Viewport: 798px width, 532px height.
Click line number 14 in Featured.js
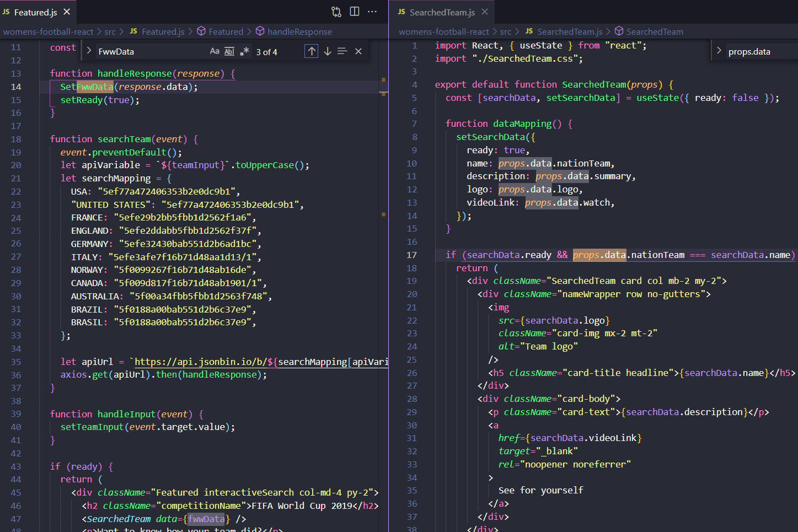(16, 87)
